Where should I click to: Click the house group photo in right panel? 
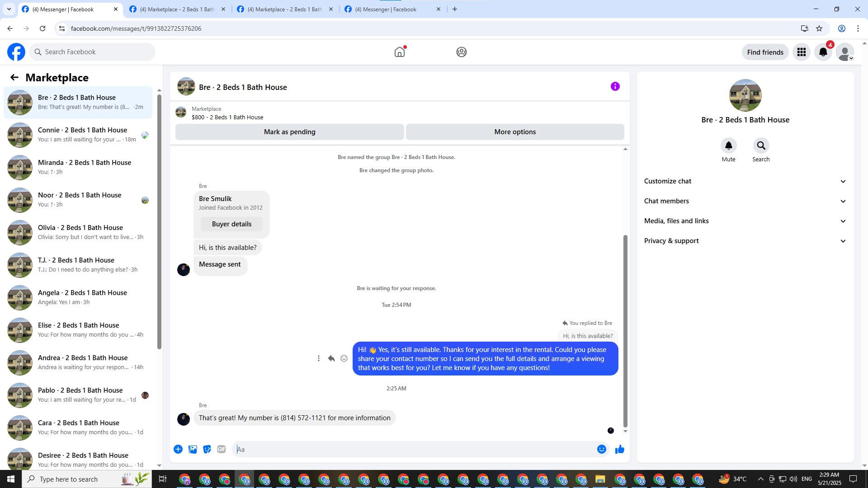click(x=745, y=95)
